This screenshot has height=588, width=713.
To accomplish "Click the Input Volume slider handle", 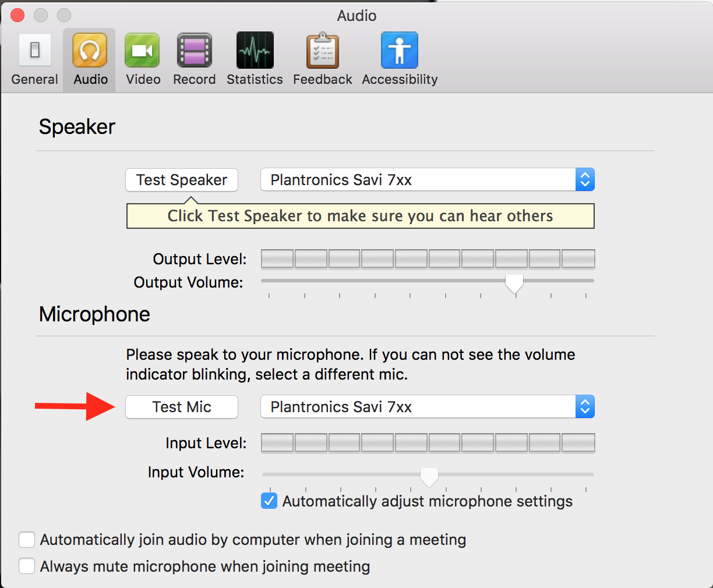I will [429, 476].
